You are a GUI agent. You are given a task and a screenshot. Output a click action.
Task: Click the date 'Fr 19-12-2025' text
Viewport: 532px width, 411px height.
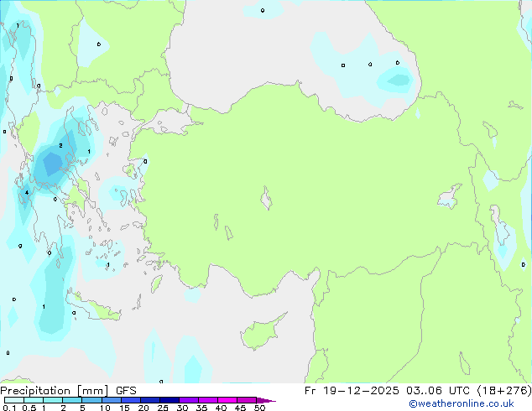[x=352, y=391]
